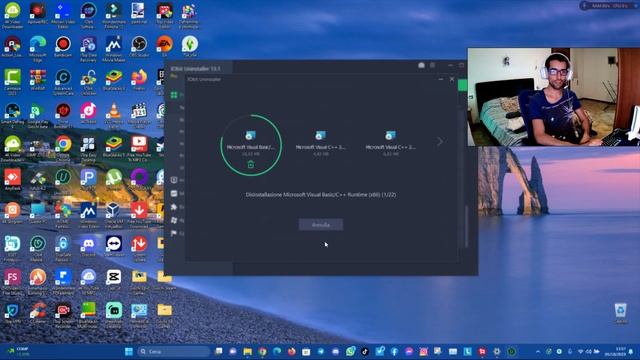Open the OBS Studio desktop shortcut
This screenshot has width=640, height=360.
tap(139, 47)
